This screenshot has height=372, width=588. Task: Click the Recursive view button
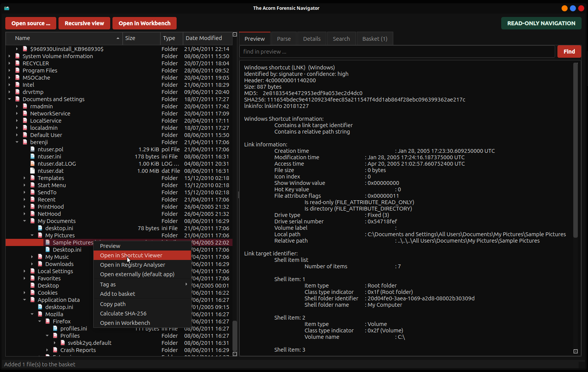point(84,23)
